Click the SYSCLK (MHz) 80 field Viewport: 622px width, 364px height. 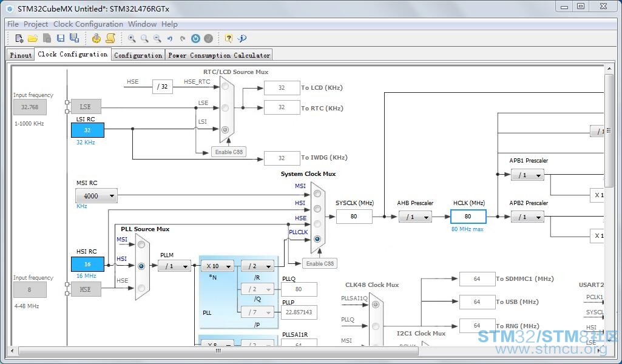(354, 217)
